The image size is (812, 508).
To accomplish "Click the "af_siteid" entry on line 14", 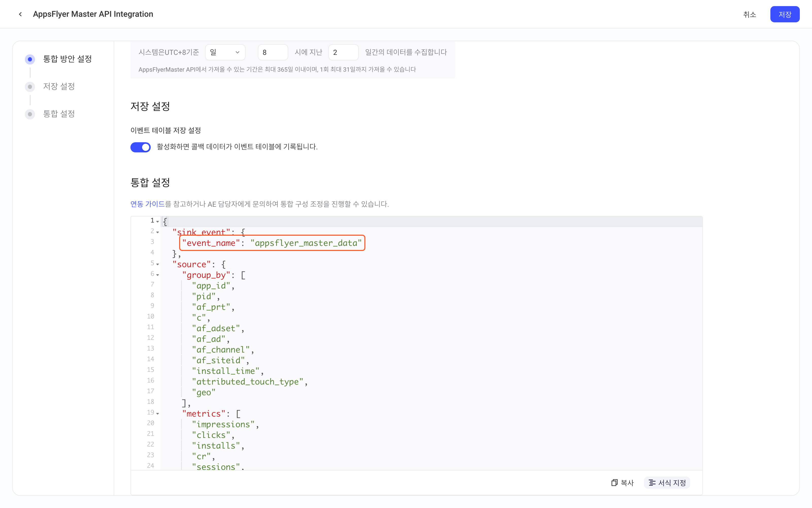I will pos(218,360).
